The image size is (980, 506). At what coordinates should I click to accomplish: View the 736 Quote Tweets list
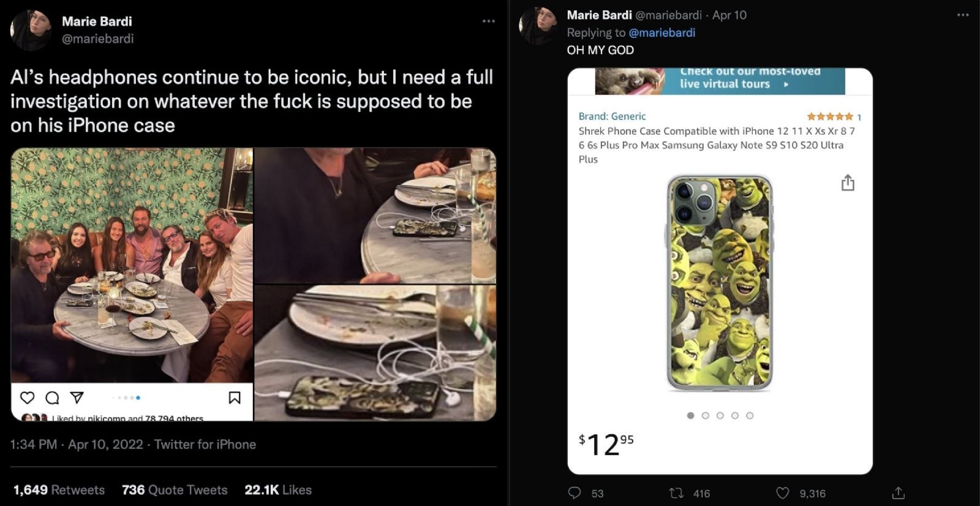point(175,490)
